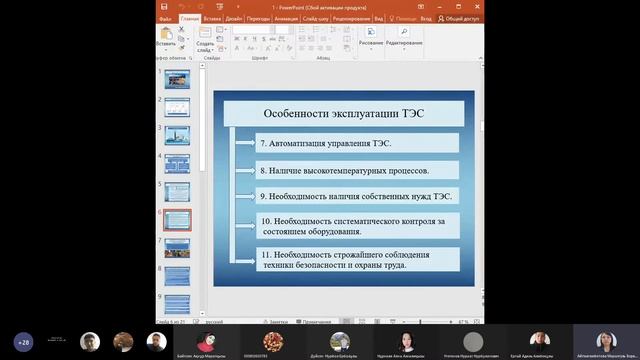Click the Помощник tell-me box
The height and width of the screenshot is (360, 640).
tap(402, 19)
